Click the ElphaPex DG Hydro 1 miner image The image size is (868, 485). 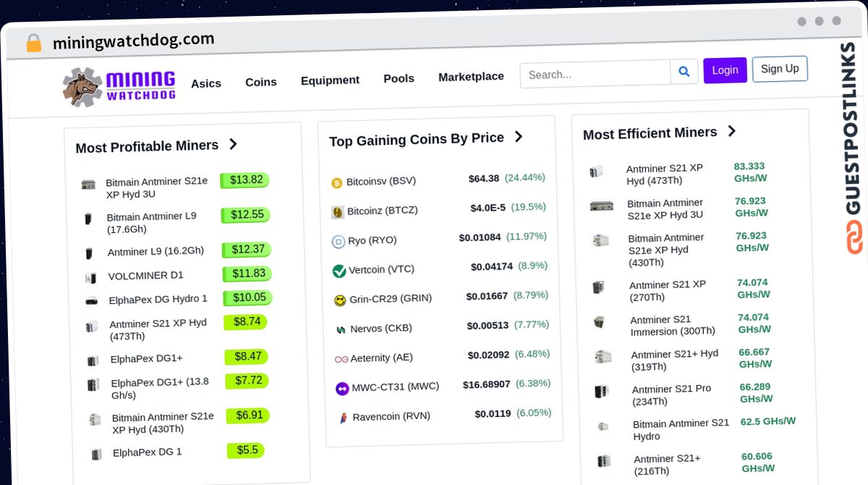(91, 301)
